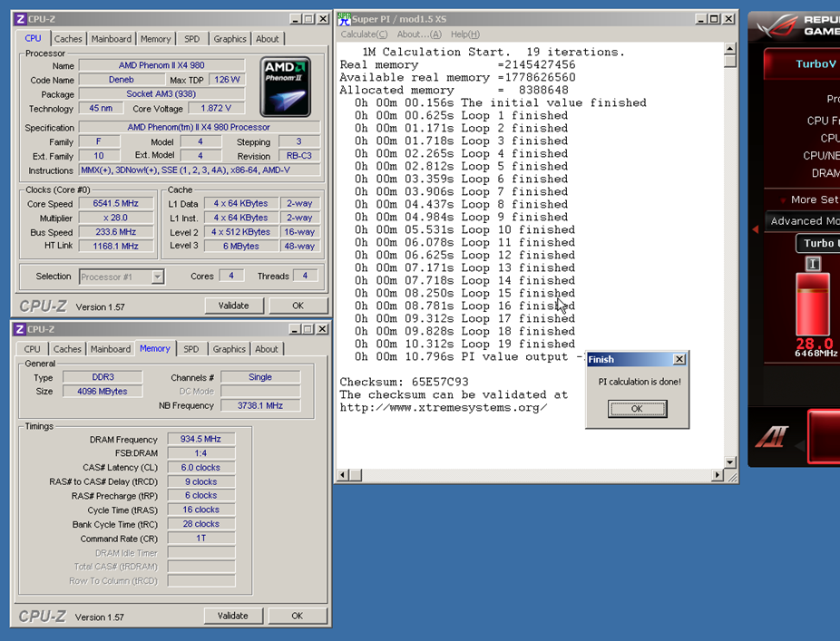This screenshot has width=840, height=641.
Task: Click the xtremesystems.org URL text
Action: pos(444,407)
